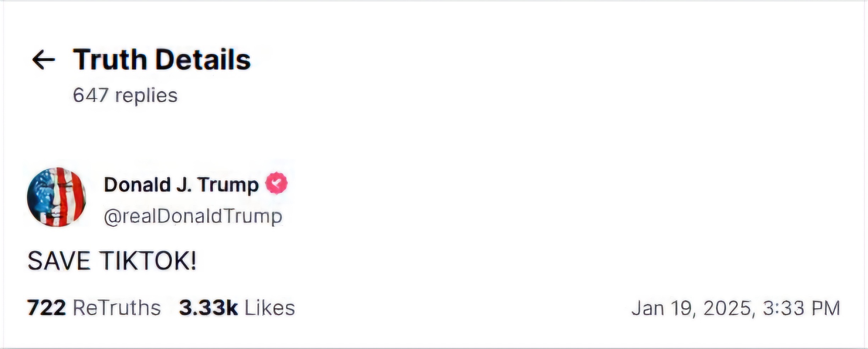This screenshot has width=868, height=349.
Task: Open the flag-themed profile avatar
Action: click(x=56, y=197)
